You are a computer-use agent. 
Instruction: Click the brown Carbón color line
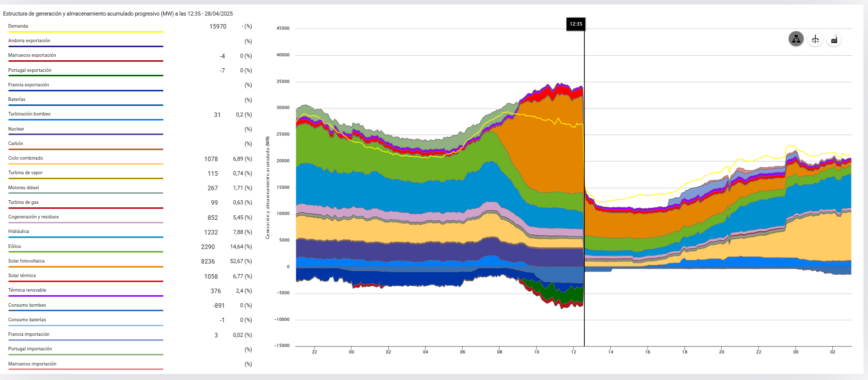[x=85, y=149]
